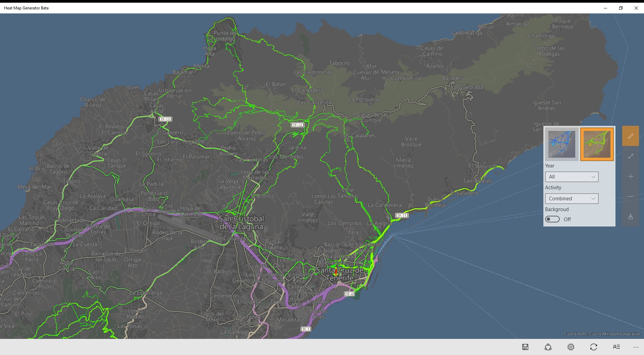Click the Santa Cruz de Tenerife label
644x355 pixels.
click(x=340, y=274)
